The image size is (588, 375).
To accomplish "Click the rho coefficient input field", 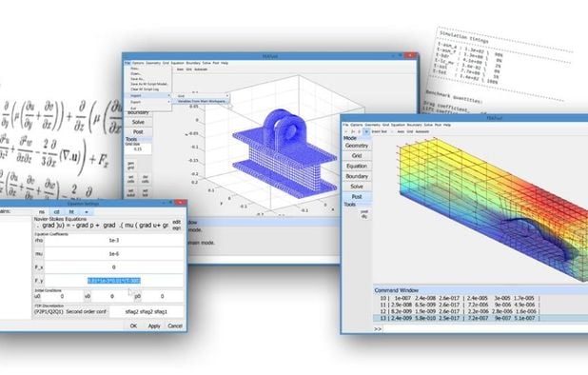I will coord(114,241).
